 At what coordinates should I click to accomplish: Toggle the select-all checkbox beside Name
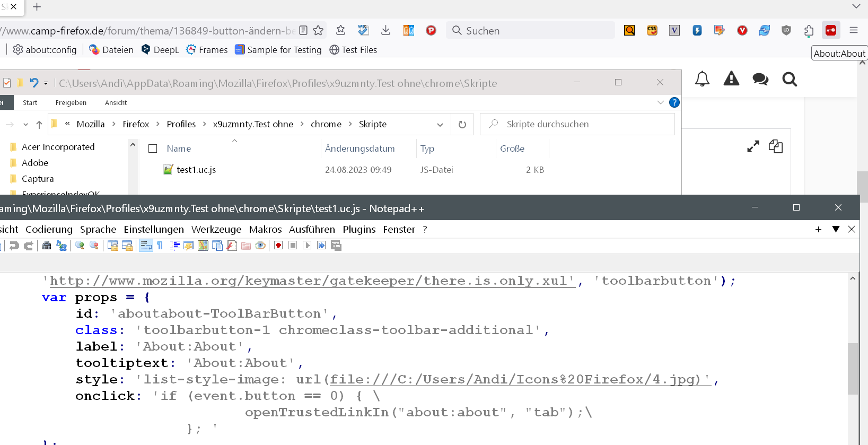153,149
